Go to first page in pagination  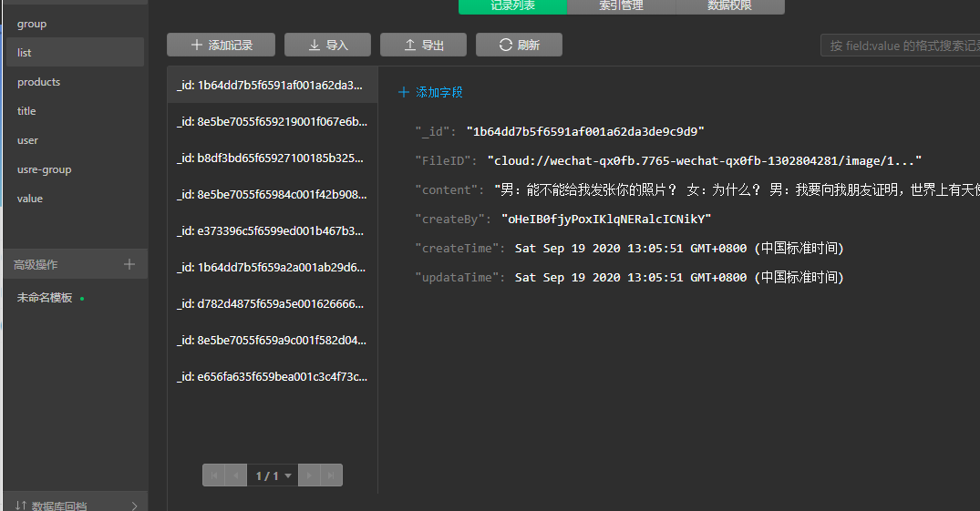[213, 475]
